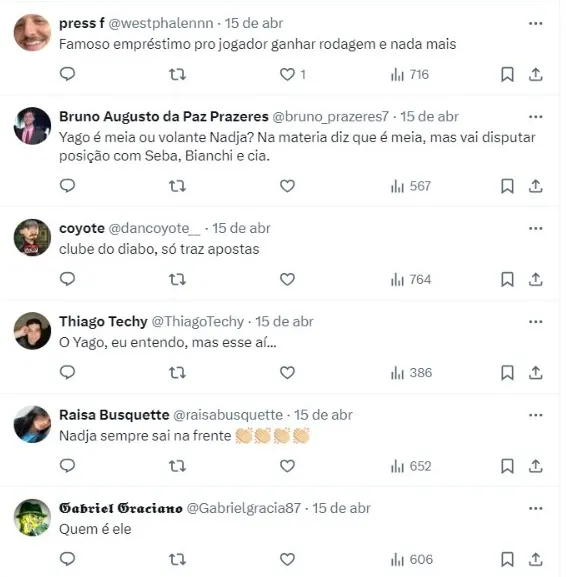Reply to press f's tweet
566x577 pixels.
click(67, 74)
